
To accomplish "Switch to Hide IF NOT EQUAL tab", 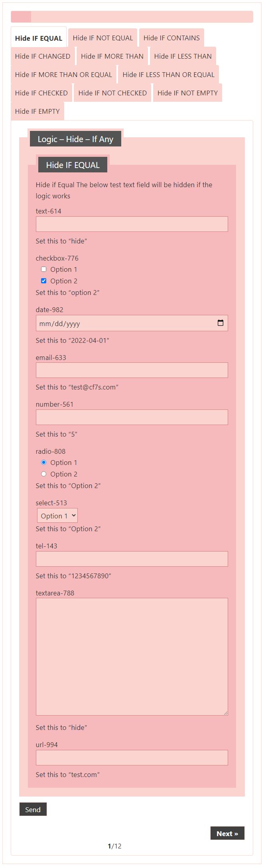I will pyautogui.click(x=102, y=38).
